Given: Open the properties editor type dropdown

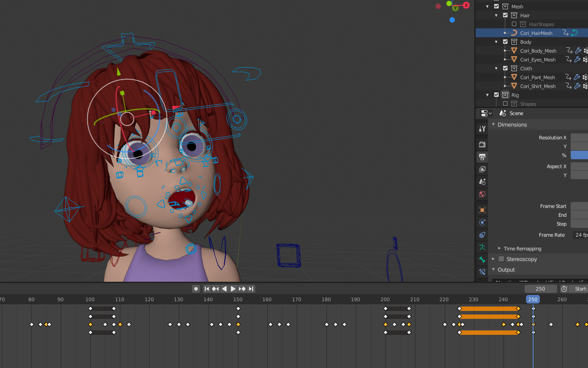Looking at the screenshot, I should coord(486,113).
